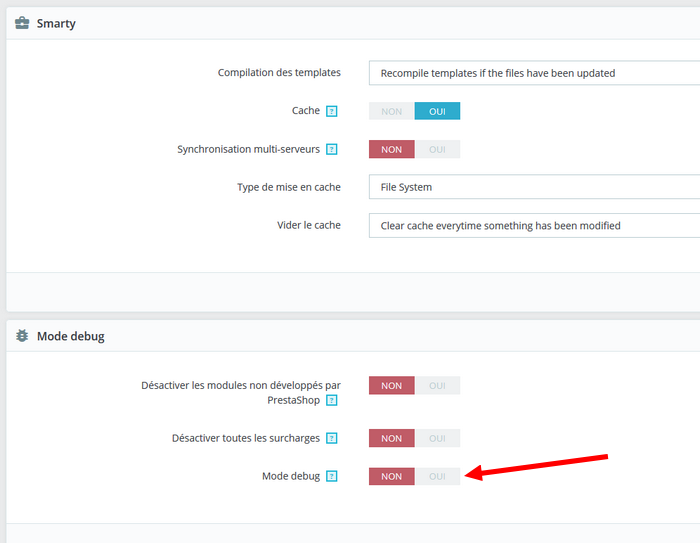Click help icon next to the Mode debug label
The height and width of the screenshot is (543, 700).
pyautogui.click(x=332, y=476)
